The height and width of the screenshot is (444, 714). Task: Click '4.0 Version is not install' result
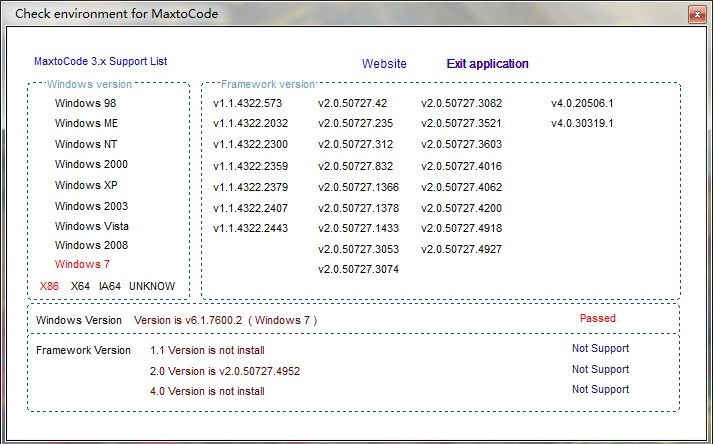point(207,391)
